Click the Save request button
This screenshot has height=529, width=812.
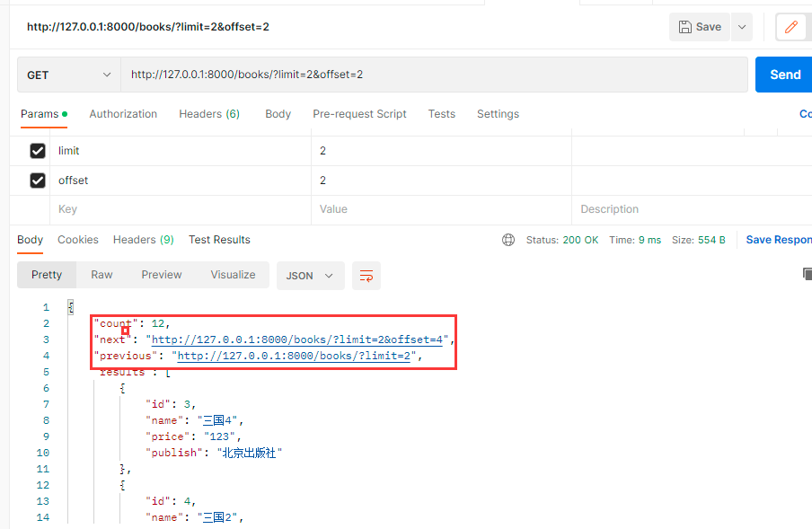pos(700,27)
